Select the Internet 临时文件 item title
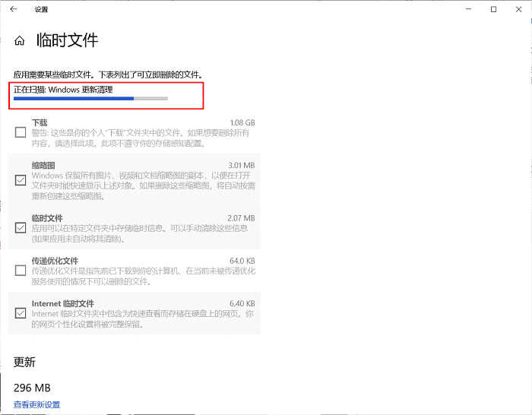The width and height of the screenshot is (532, 415). pos(62,303)
